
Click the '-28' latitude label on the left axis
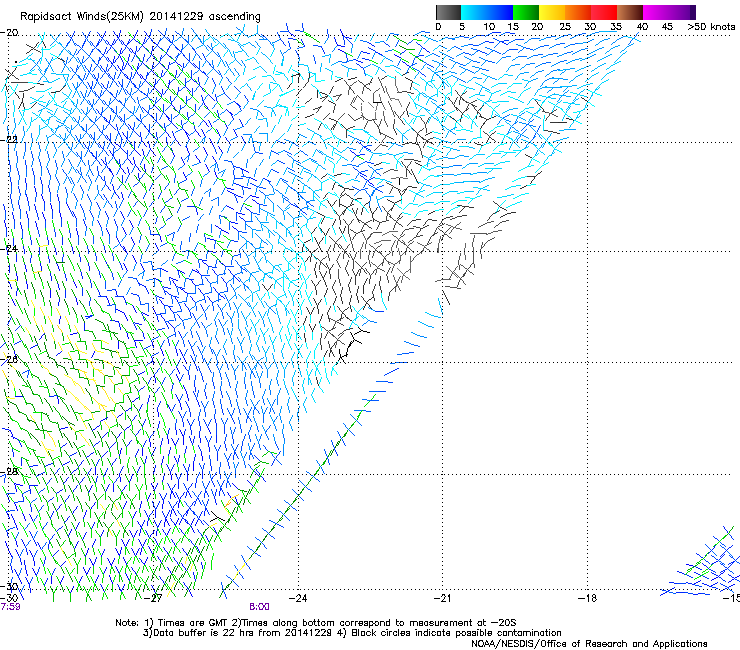click(9, 472)
